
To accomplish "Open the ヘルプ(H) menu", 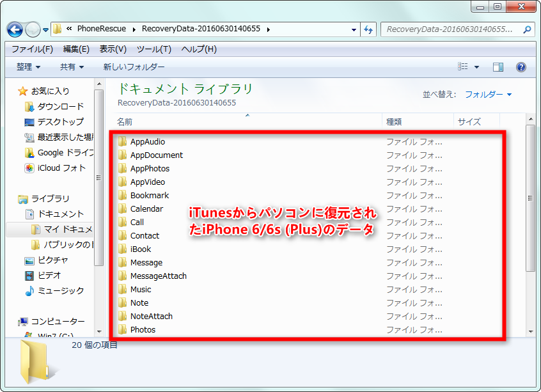I will point(199,49).
